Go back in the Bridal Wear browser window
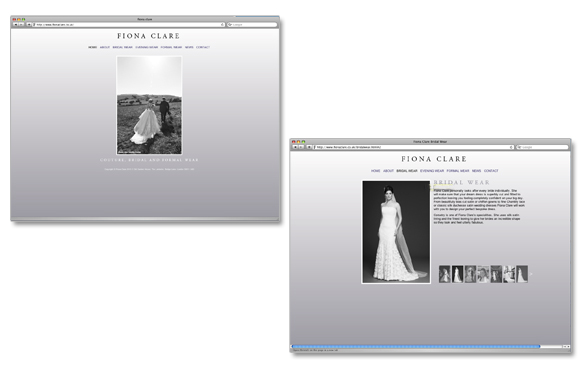This screenshot has height=386, width=580. click(x=295, y=147)
